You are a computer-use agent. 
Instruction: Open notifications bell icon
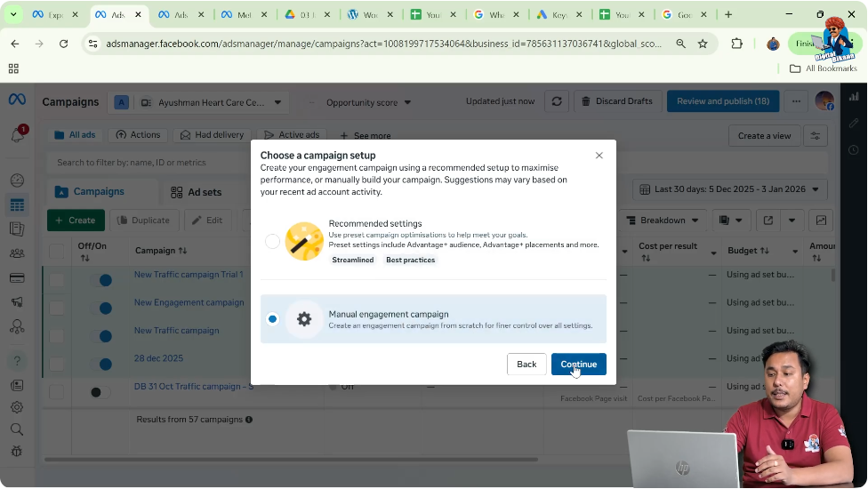coord(17,134)
